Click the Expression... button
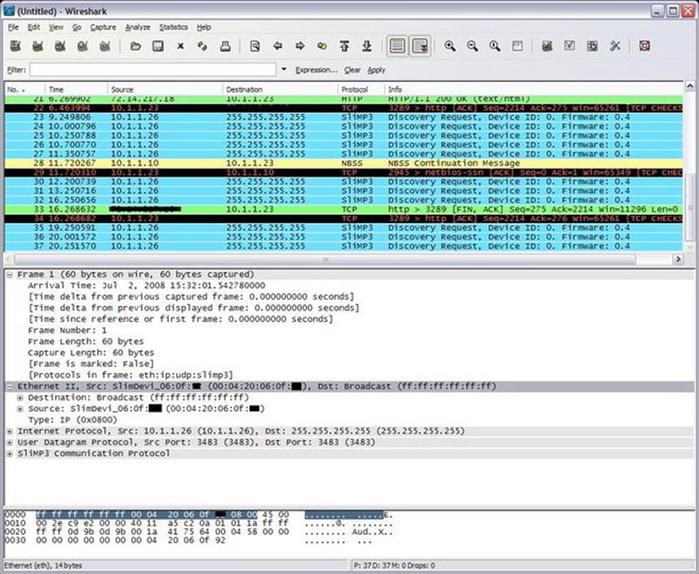The image size is (699, 574). [x=317, y=70]
